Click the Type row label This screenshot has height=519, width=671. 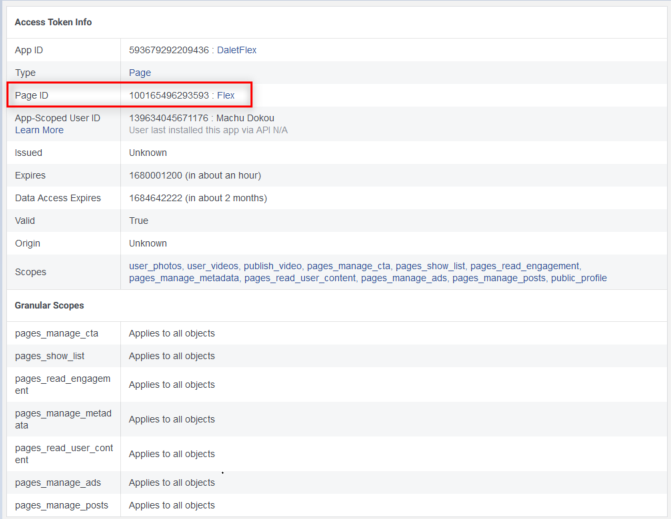25,73
